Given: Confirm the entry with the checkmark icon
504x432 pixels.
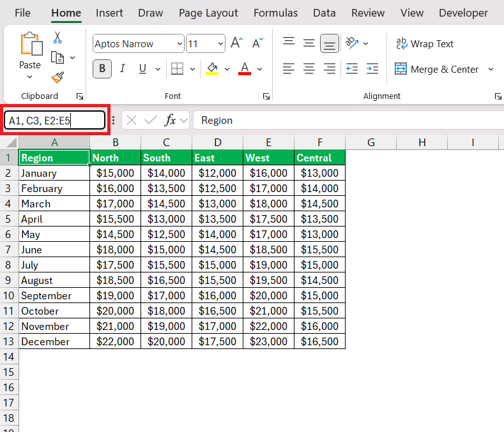Looking at the screenshot, I should [x=150, y=121].
